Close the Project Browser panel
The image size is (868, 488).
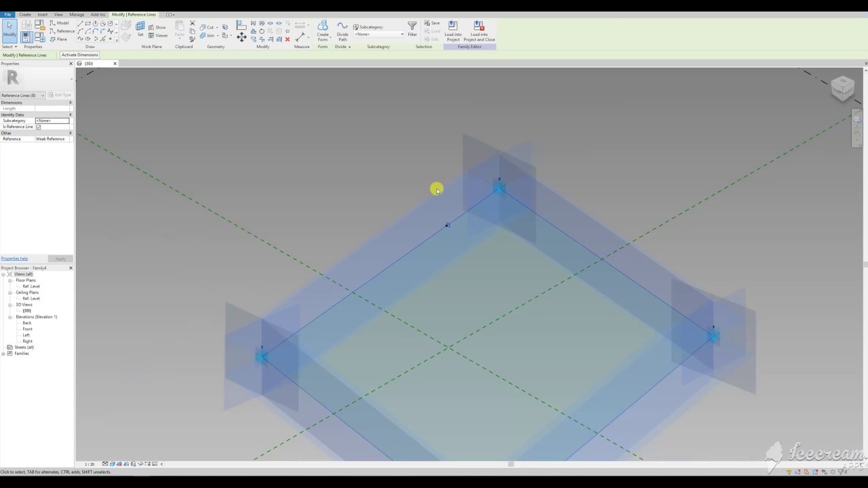71,268
